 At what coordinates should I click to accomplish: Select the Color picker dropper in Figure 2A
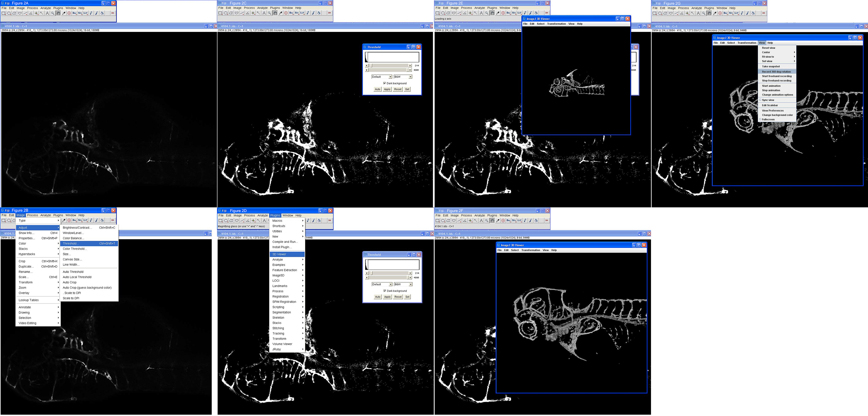coord(64,14)
